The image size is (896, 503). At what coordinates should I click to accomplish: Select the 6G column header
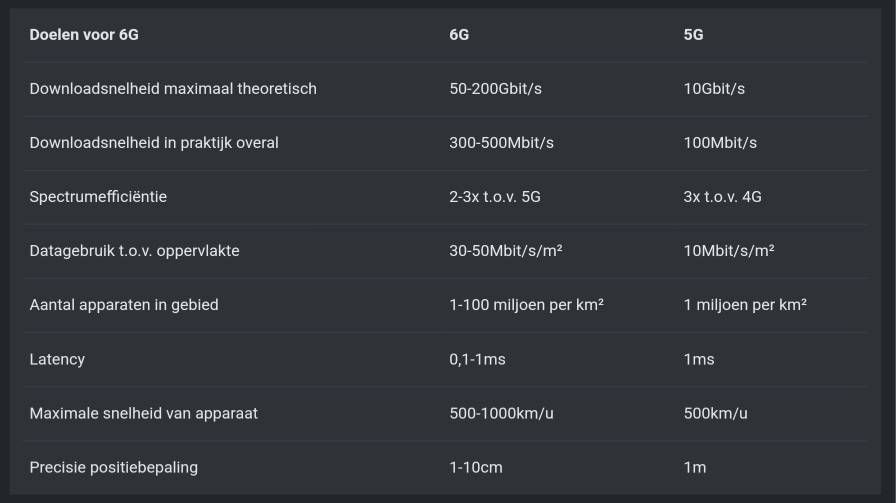pyautogui.click(x=459, y=35)
